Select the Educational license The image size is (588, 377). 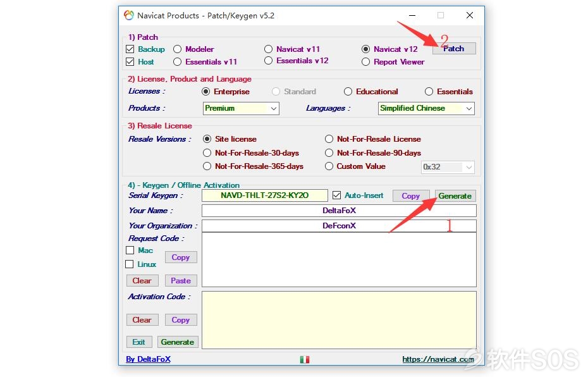click(x=348, y=92)
